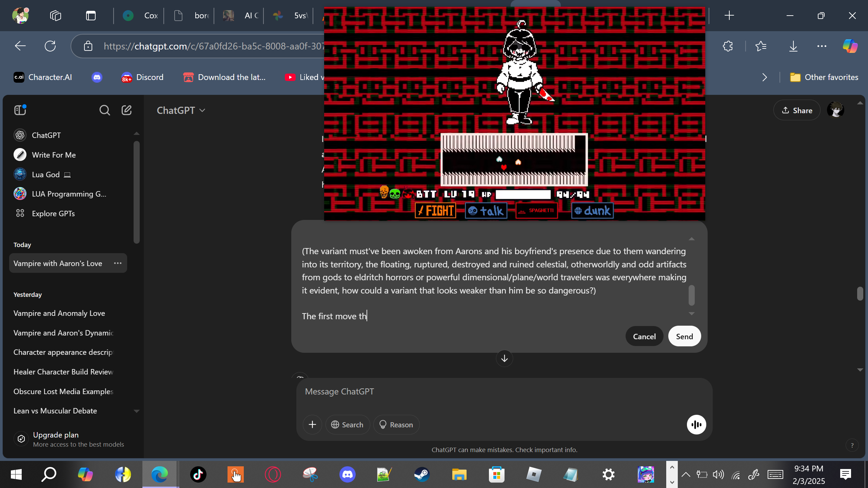The height and width of the screenshot is (488, 868).
Task: Open Edge workspaces icon
Action: (x=55, y=16)
